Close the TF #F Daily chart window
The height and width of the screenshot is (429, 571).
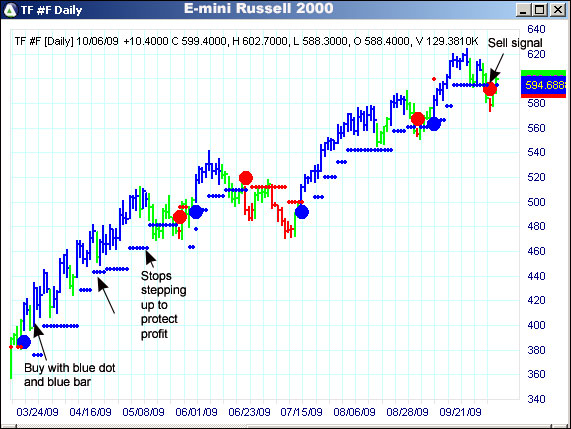point(557,10)
